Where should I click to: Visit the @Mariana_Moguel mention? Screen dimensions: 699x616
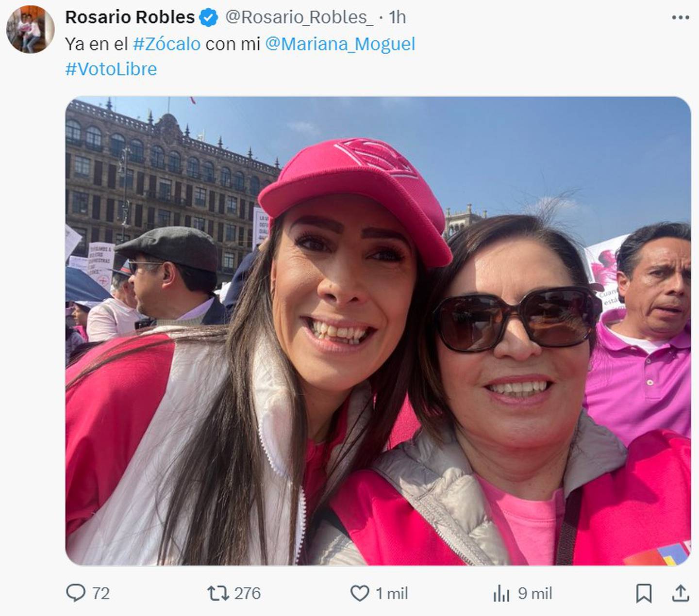click(x=340, y=44)
